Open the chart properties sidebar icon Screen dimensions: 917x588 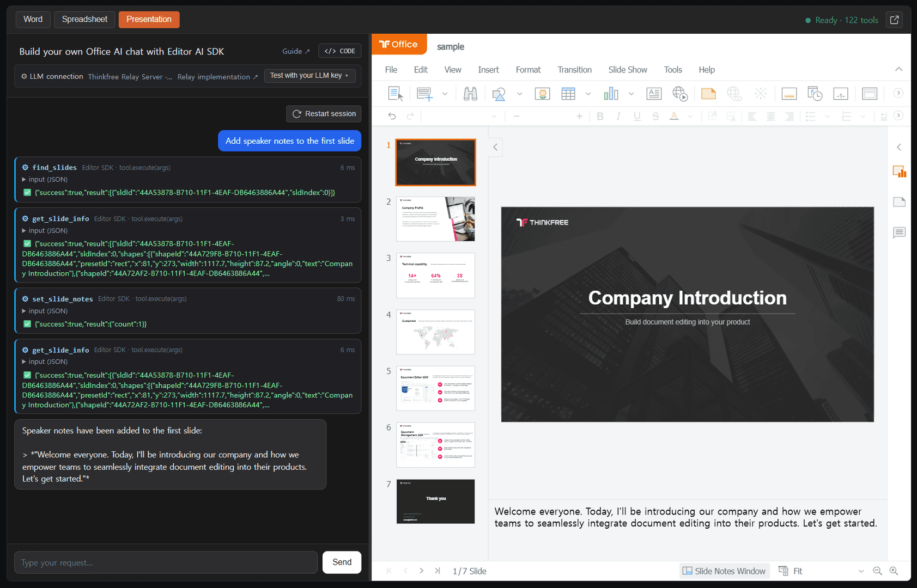900,172
